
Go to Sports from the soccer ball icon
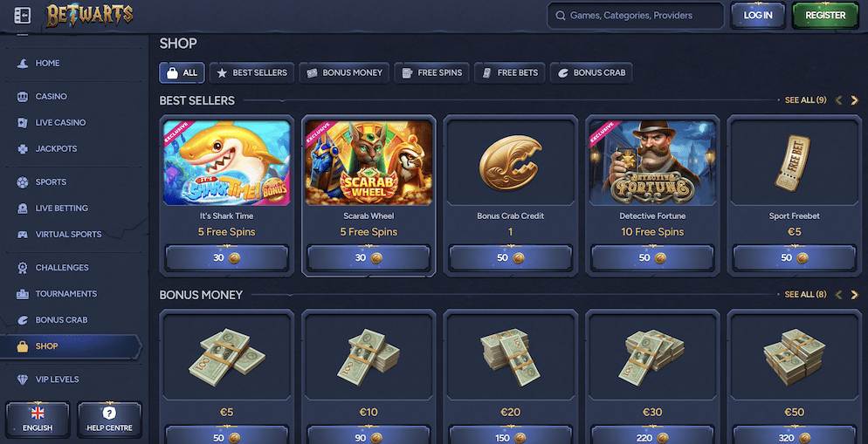tap(23, 182)
